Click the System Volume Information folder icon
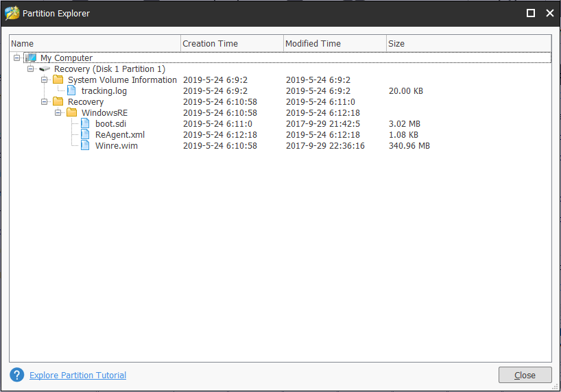 [x=58, y=79]
